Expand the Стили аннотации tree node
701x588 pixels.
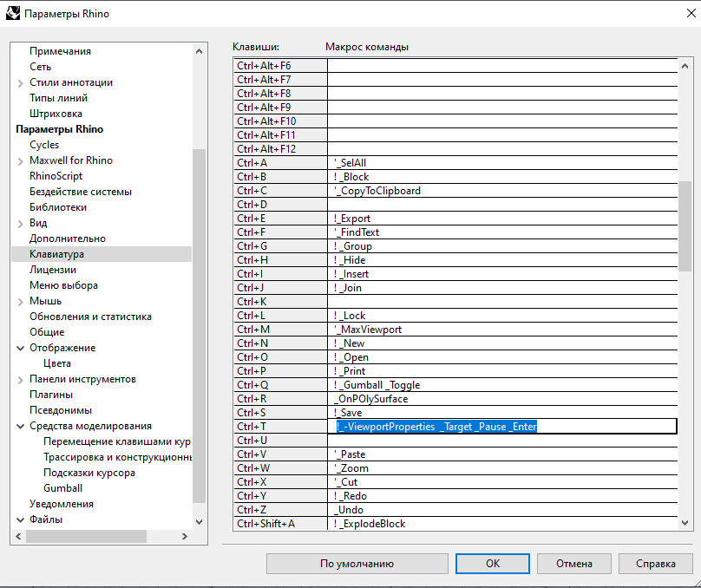pos(21,82)
